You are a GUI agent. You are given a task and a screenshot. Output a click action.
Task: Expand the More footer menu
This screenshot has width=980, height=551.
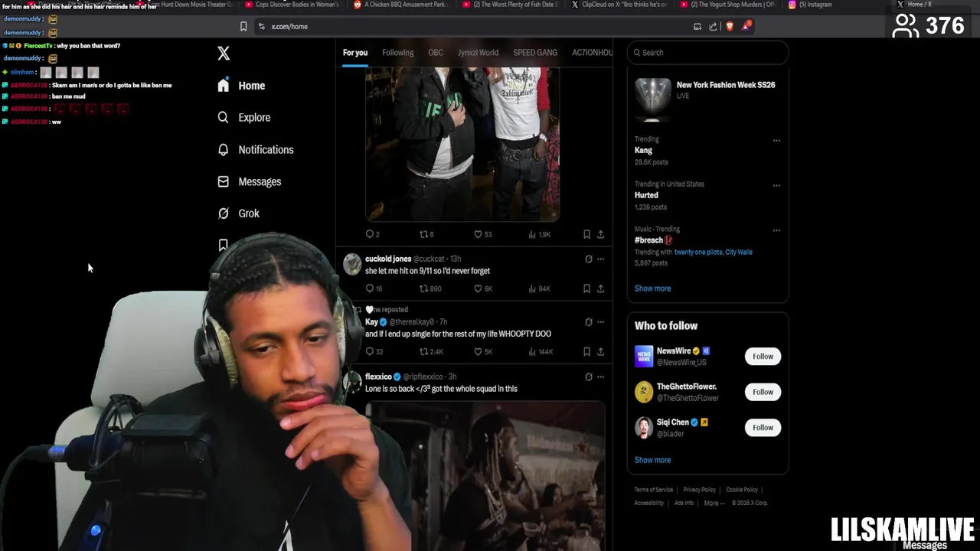(x=714, y=503)
